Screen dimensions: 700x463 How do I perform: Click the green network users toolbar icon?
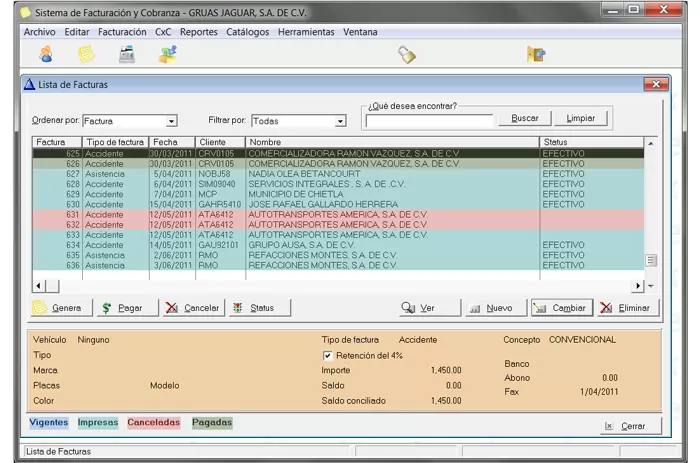(168, 54)
